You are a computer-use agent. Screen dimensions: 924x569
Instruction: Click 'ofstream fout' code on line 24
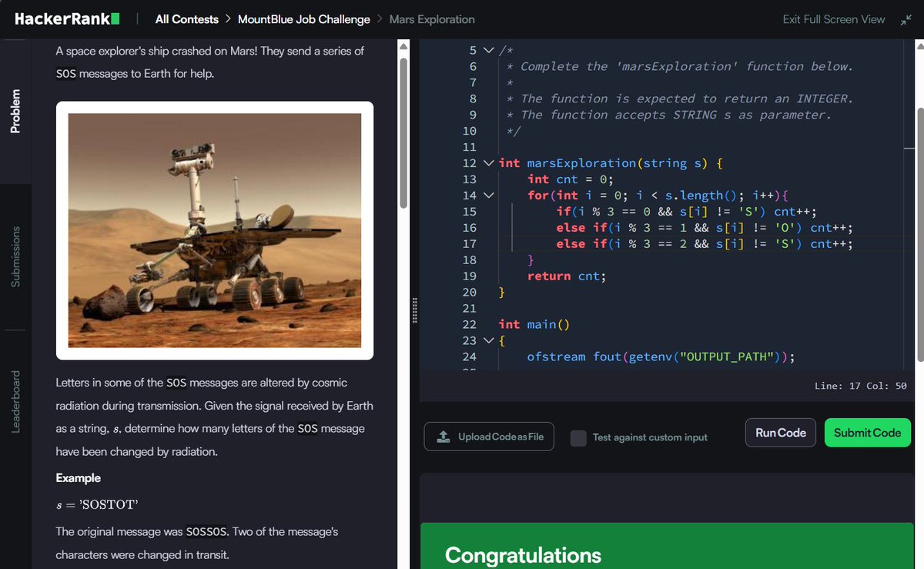tap(661, 357)
